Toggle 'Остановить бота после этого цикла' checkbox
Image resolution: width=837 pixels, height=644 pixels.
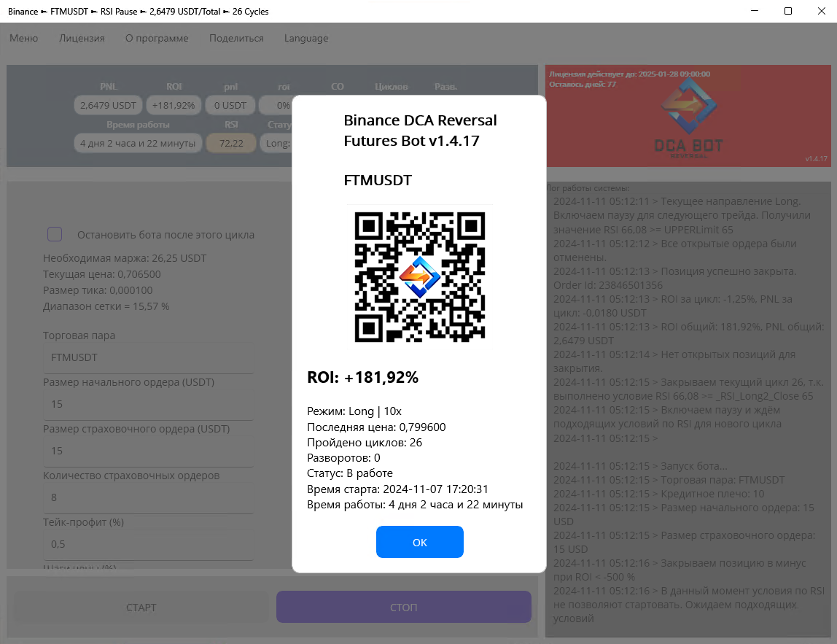point(55,234)
